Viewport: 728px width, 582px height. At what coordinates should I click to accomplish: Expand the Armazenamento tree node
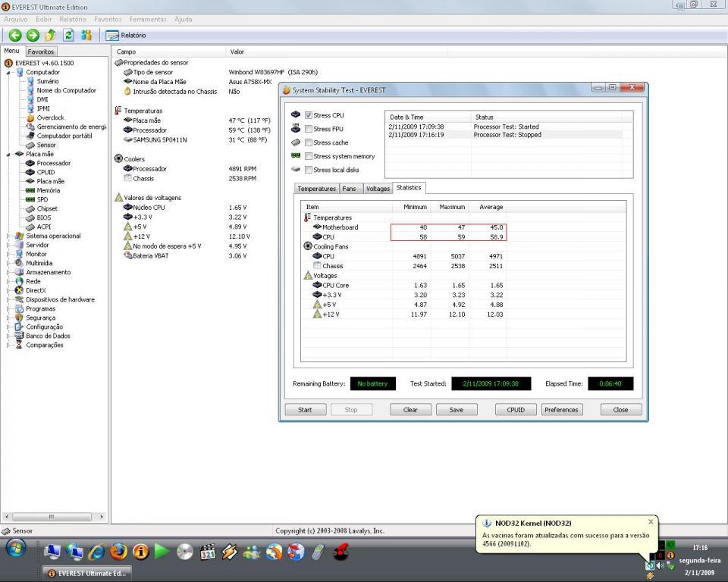click(x=8, y=273)
